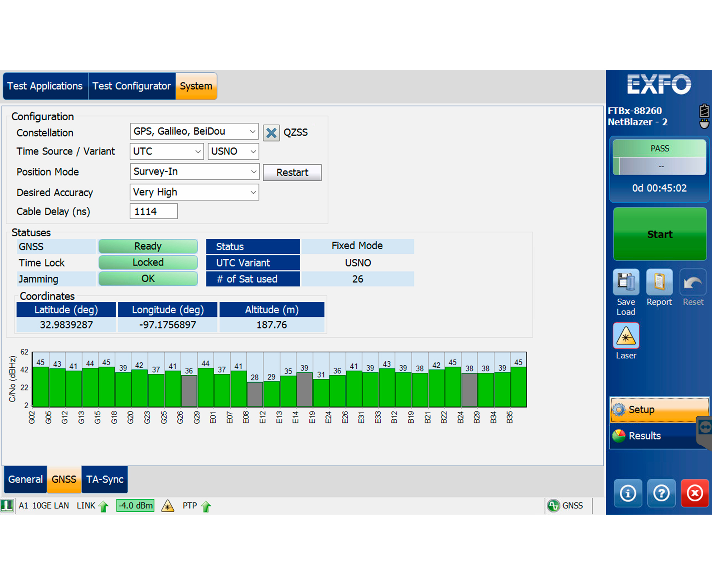
Task: Disable QZSS with the X toggle
Action: (x=271, y=132)
